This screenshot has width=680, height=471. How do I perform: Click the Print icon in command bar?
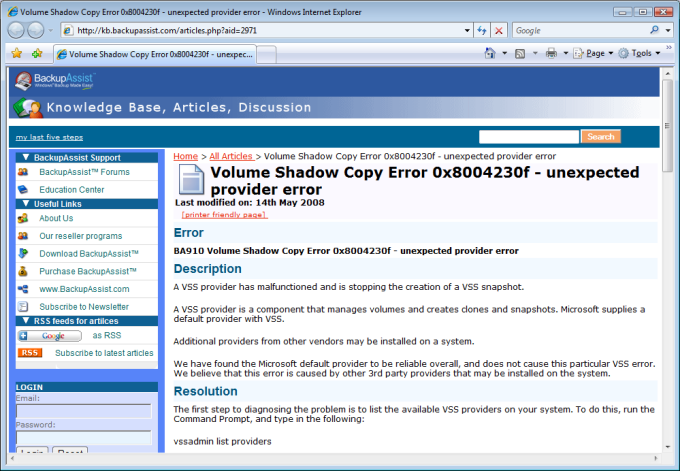click(551, 53)
